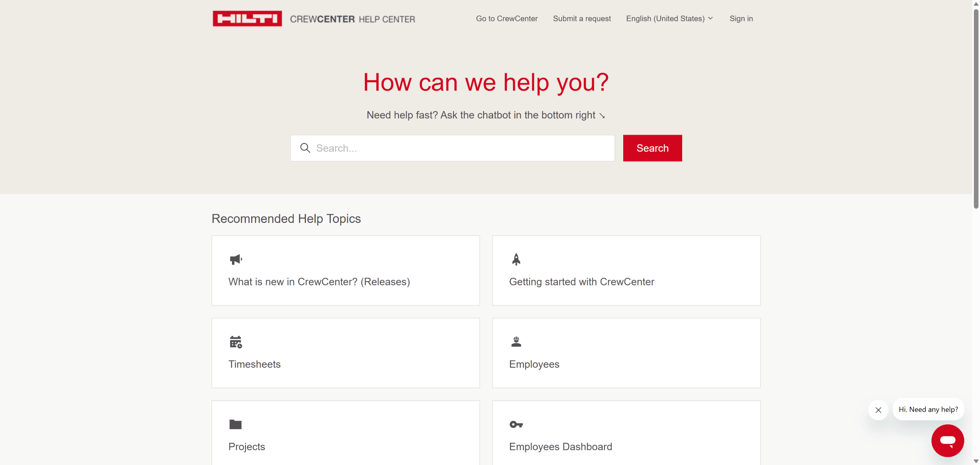
Task: Go to CrewCenter from the header
Action: coord(507,18)
